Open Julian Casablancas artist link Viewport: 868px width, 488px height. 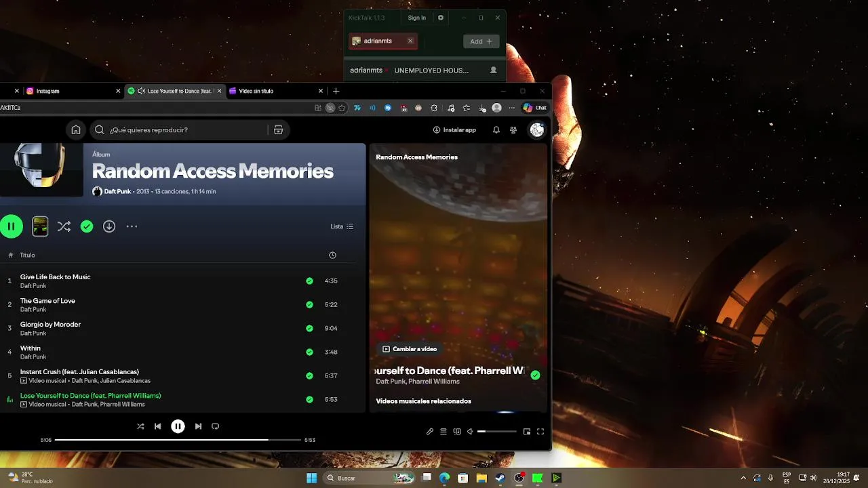click(x=125, y=381)
